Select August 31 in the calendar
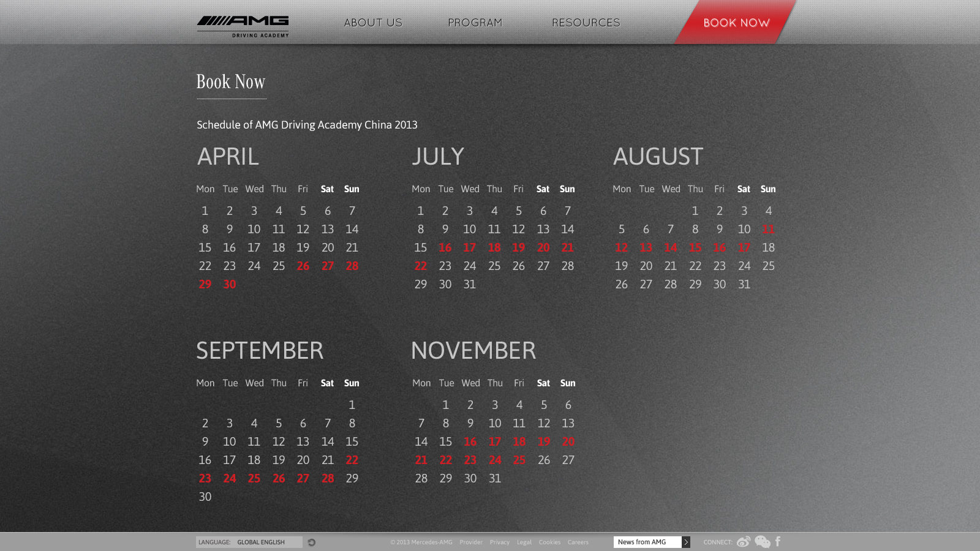 (744, 284)
